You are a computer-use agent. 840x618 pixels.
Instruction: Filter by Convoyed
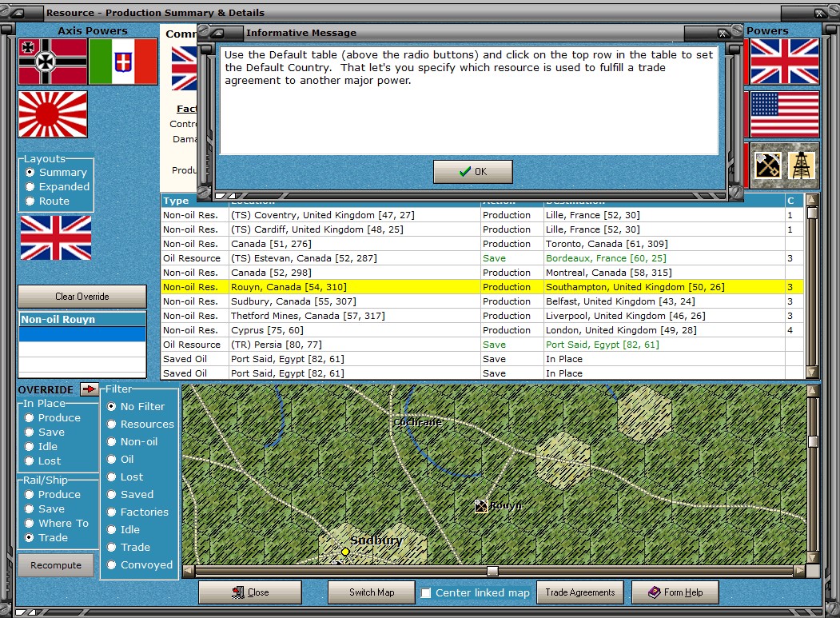(x=111, y=565)
